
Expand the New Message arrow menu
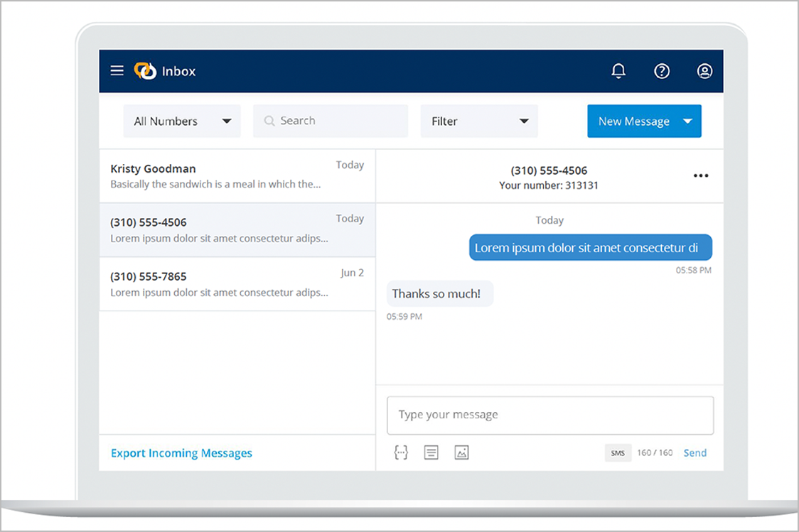click(x=687, y=121)
